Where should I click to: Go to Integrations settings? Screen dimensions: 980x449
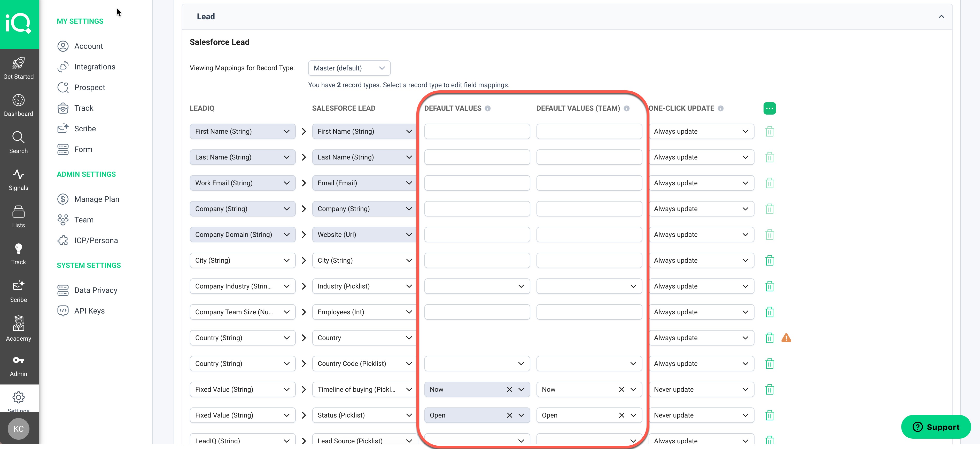pos(94,67)
